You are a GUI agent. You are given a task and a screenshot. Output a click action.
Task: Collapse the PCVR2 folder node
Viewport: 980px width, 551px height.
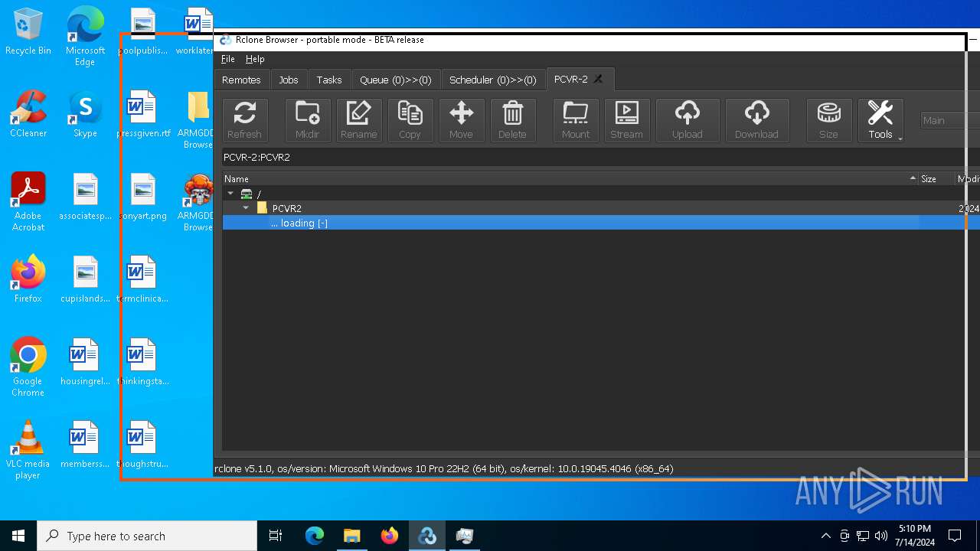pyautogui.click(x=246, y=208)
